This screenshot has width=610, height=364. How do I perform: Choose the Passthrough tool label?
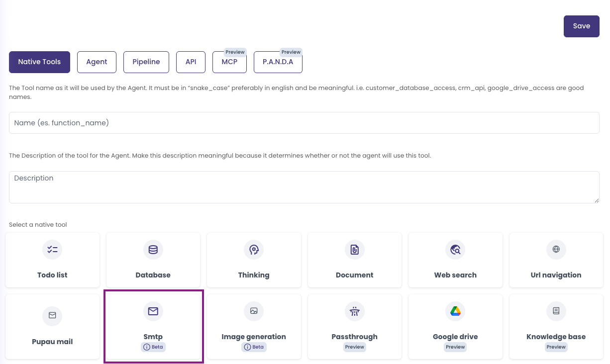click(x=355, y=337)
